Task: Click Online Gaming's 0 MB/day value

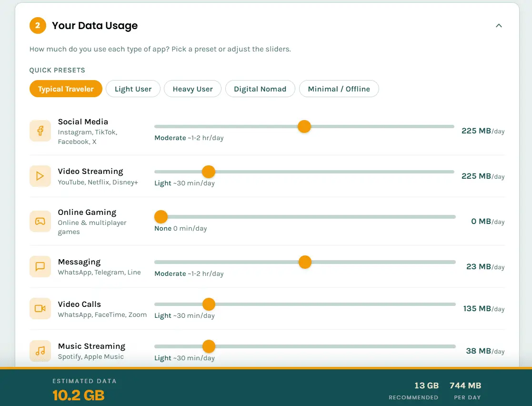Action: (488, 221)
